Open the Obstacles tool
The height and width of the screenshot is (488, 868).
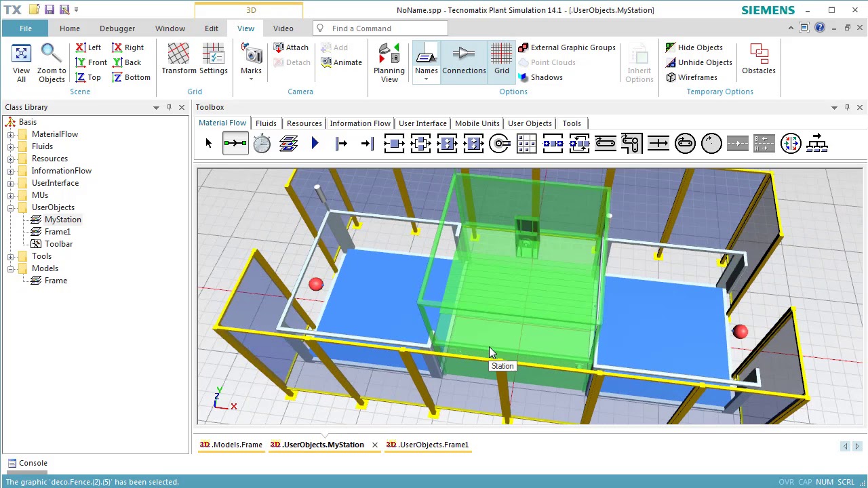(x=759, y=59)
